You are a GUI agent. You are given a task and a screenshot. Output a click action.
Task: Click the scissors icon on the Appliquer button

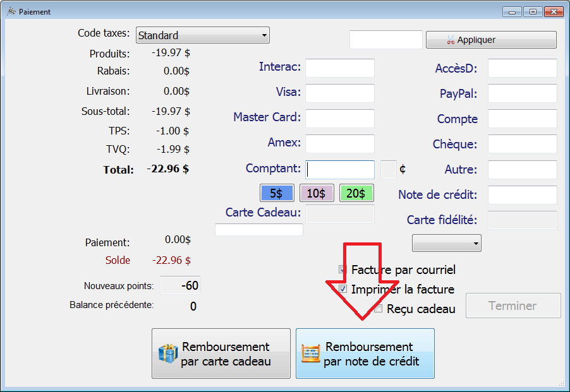click(450, 40)
